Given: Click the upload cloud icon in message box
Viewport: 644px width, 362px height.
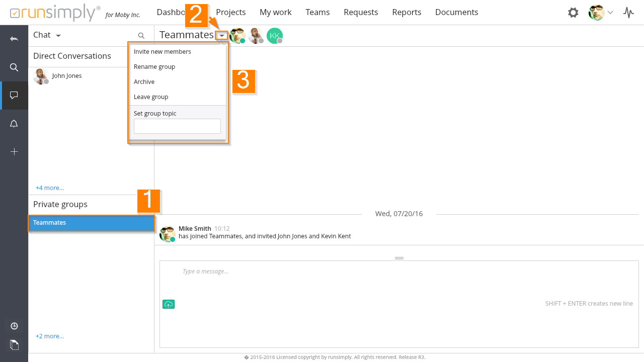Looking at the screenshot, I should (x=169, y=304).
